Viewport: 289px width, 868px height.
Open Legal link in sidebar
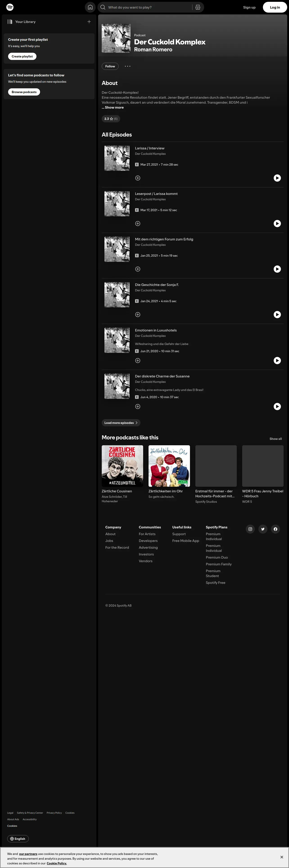(10, 813)
